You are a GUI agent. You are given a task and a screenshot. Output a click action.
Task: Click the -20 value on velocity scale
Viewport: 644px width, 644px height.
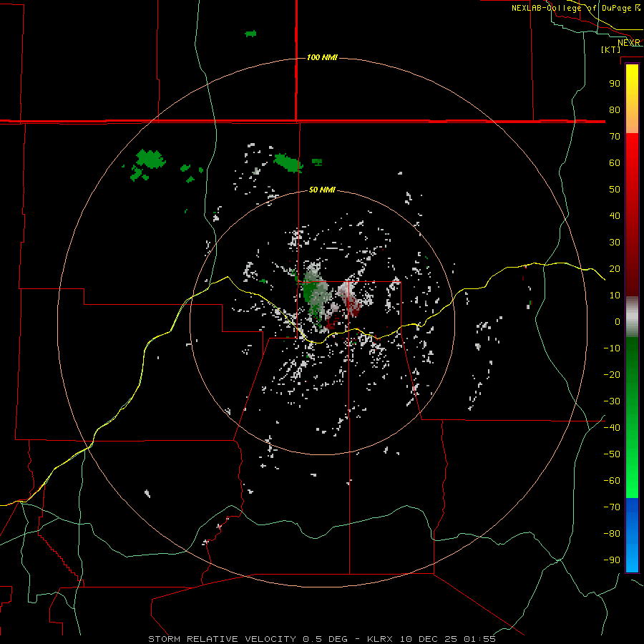[612, 374]
